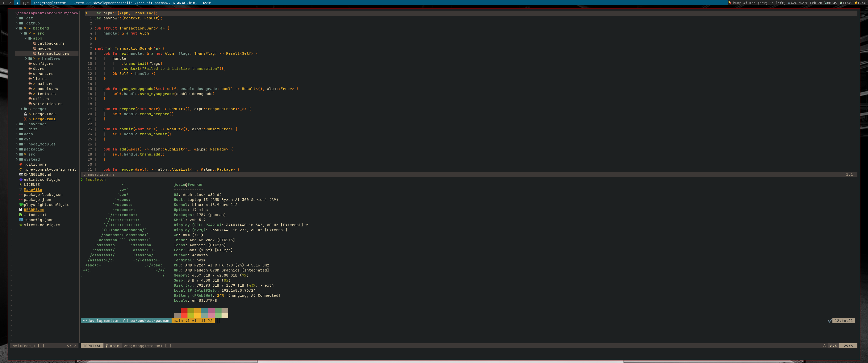Click the TS icon beside tsconfig.json
The width and height of the screenshot is (868, 363).
pyautogui.click(x=21, y=220)
